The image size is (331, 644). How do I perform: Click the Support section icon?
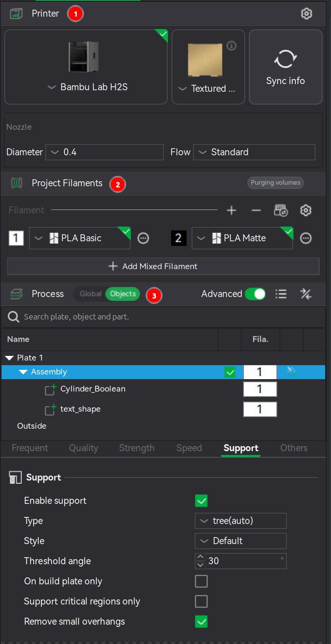15,477
